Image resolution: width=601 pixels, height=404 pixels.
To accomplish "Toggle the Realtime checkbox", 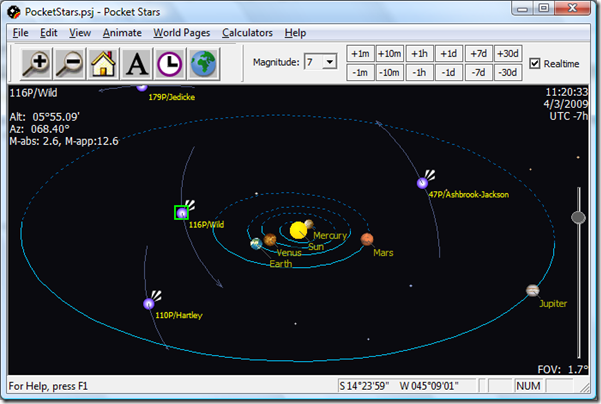I will 534,64.
